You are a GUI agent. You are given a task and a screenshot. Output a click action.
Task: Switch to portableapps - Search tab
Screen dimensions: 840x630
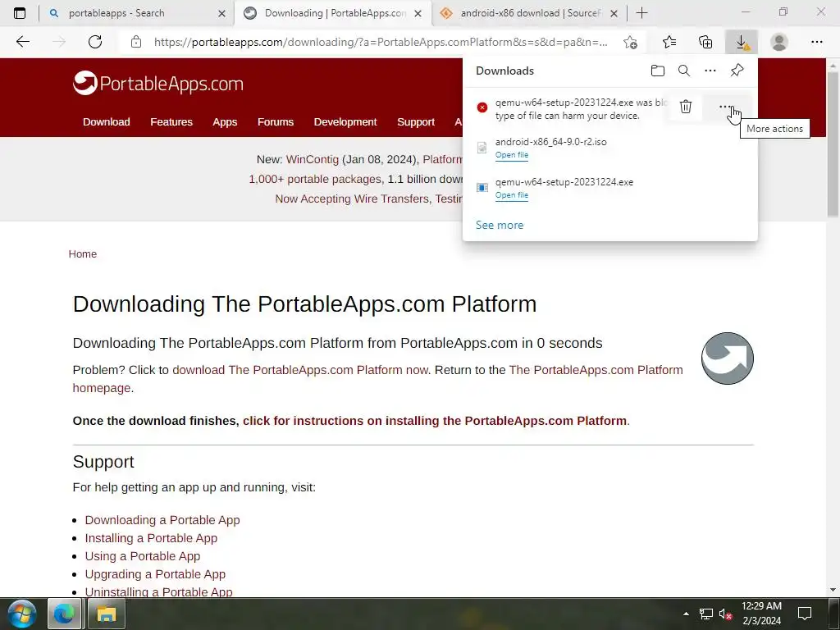pos(137,13)
